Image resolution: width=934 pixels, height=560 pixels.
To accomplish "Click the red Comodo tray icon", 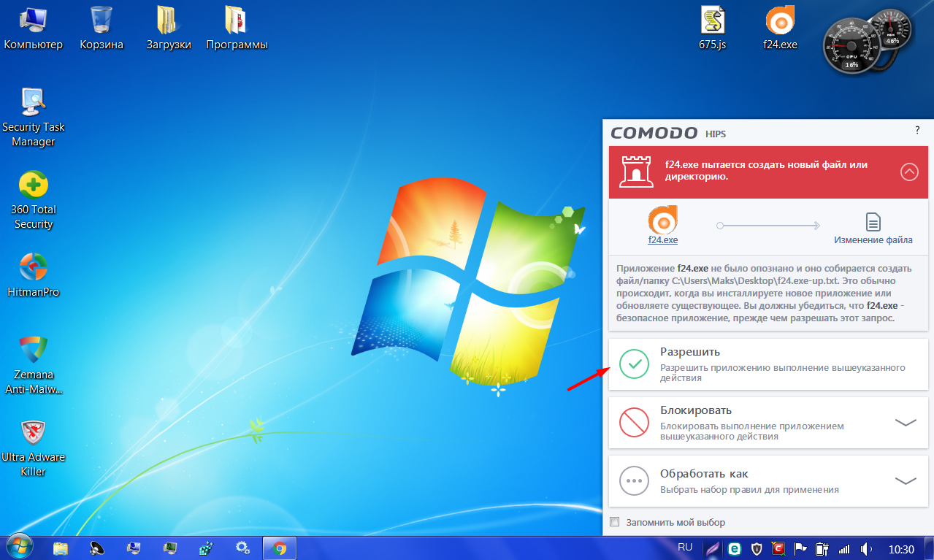I will [779, 549].
